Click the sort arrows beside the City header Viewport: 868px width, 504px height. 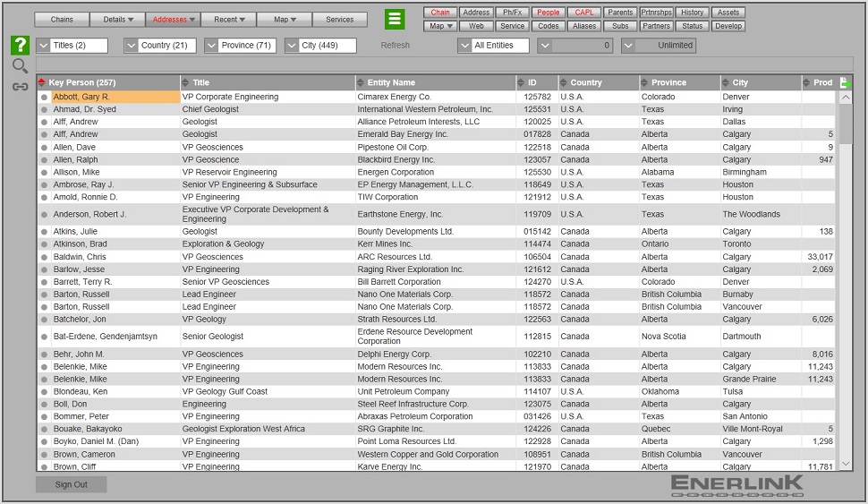pyautogui.click(x=726, y=82)
